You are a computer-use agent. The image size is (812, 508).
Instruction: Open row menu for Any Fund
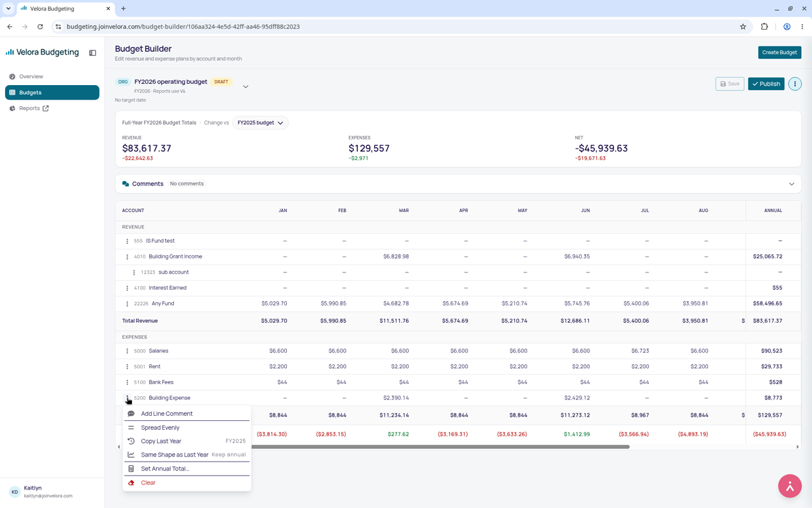[127, 304]
